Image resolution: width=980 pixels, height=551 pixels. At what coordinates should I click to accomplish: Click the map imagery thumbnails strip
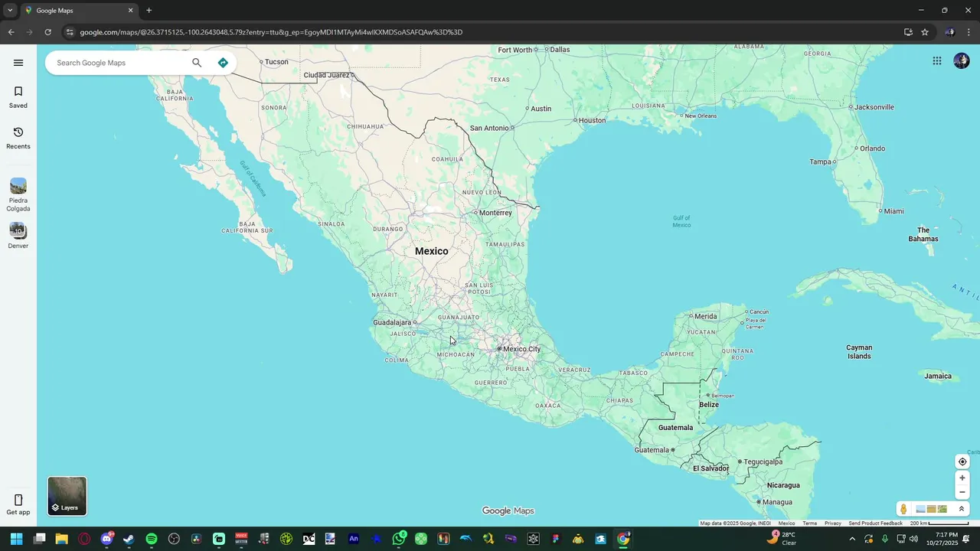point(931,509)
